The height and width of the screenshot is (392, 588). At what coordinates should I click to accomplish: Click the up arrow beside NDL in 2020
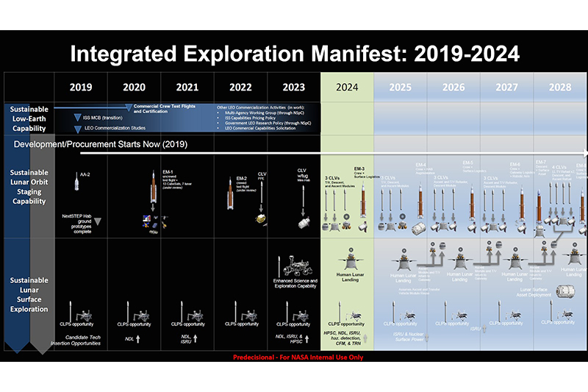click(x=139, y=340)
